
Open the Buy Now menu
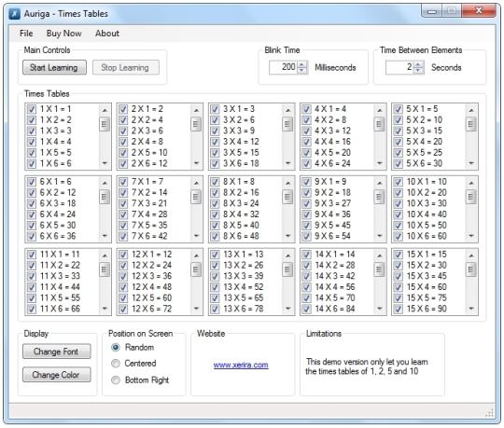click(64, 34)
